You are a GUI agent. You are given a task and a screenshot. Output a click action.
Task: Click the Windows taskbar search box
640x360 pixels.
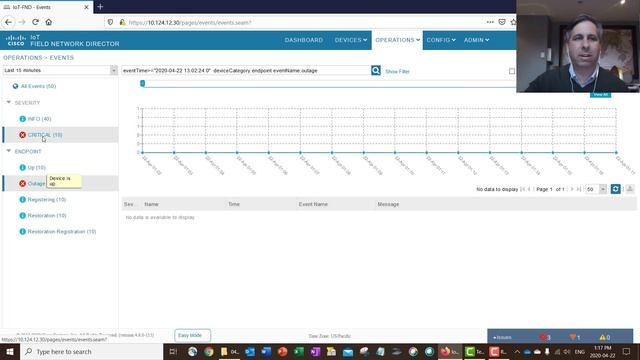click(91, 351)
